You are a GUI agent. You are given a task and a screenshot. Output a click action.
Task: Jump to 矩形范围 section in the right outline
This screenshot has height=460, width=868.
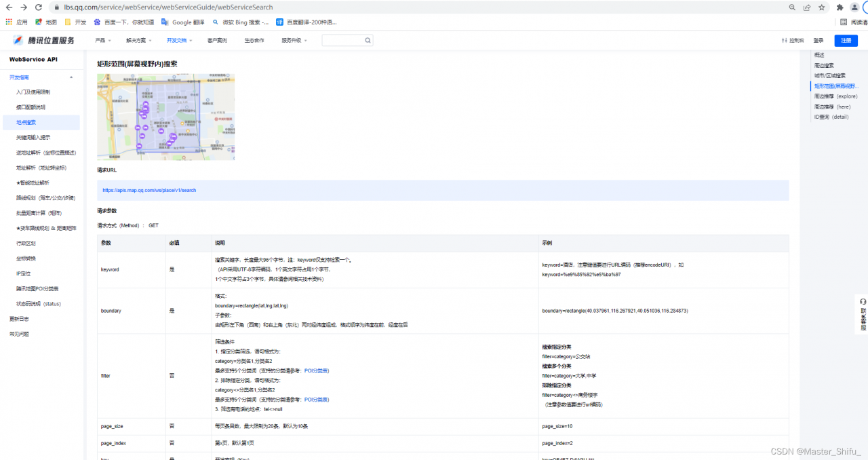click(837, 86)
